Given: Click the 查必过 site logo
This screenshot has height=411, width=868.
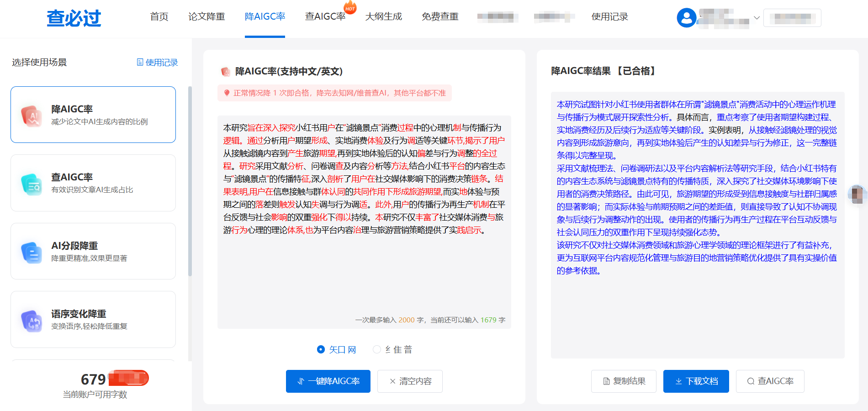Looking at the screenshot, I should [x=74, y=18].
